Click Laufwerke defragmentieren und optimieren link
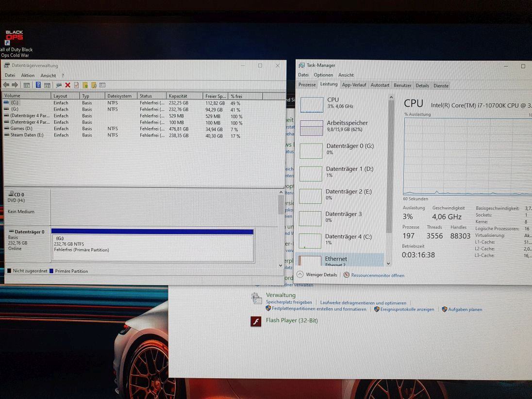Viewport: 532px width, 399px height. 363,303
